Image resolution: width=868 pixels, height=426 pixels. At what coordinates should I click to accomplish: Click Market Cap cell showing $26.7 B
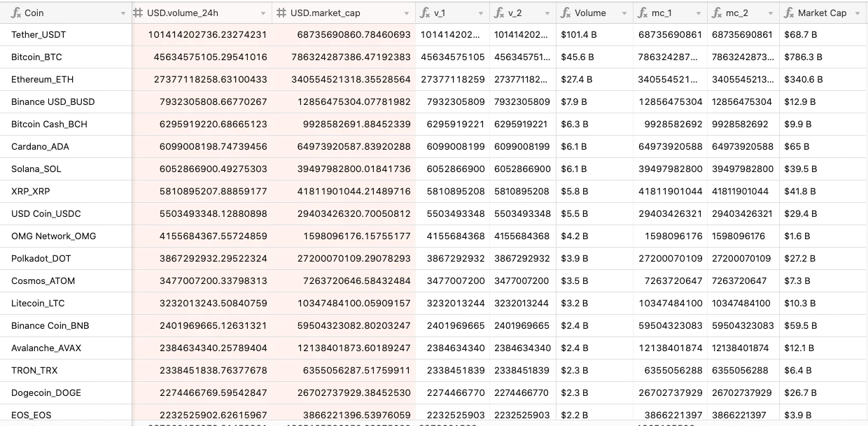point(823,392)
